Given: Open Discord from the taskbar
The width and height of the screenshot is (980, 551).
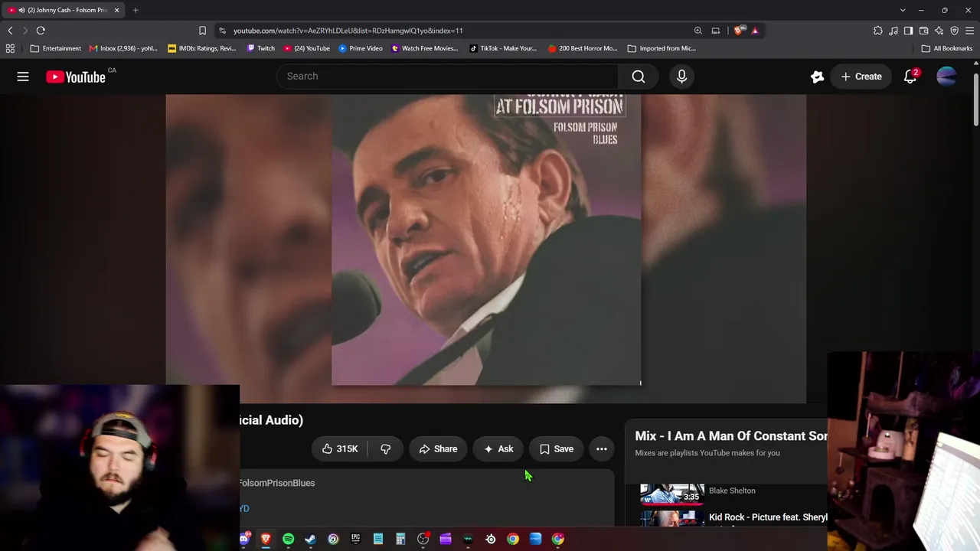Looking at the screenshot, I should tap(244, 540).
